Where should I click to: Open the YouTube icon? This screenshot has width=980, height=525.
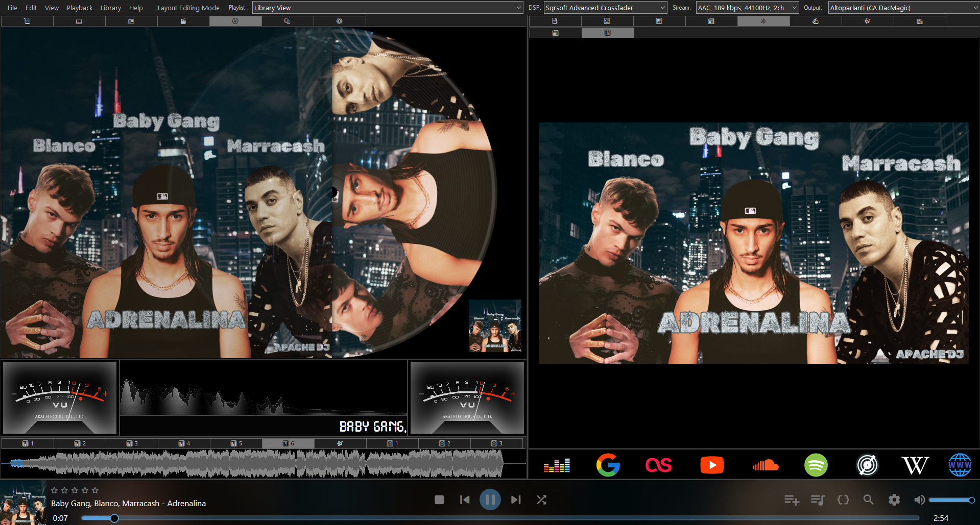coord(712,465)
